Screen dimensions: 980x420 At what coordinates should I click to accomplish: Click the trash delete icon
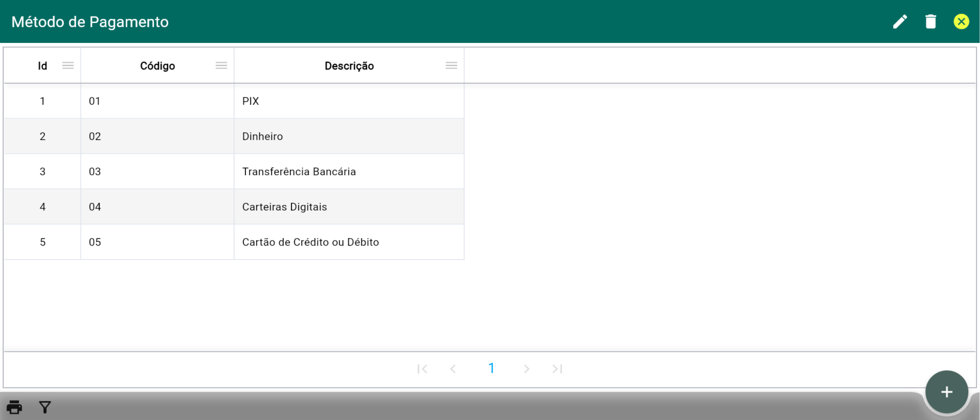point(931,22)
